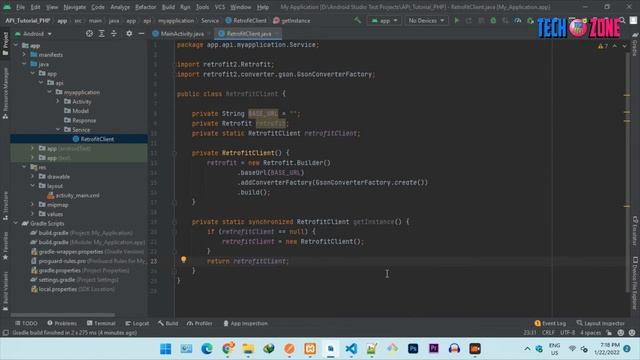Open the Build menu

168,7
